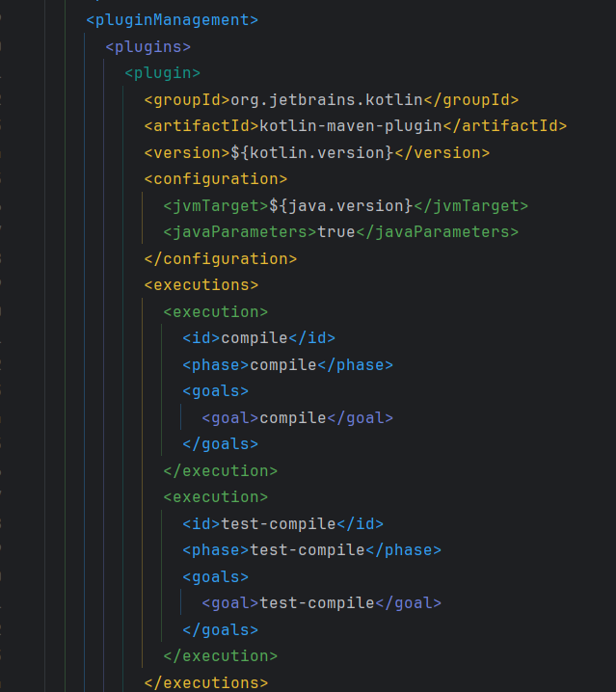This screenshot has width=616, height=692.
Task: Click the closing artifactId tag
Action: [505, 126]
